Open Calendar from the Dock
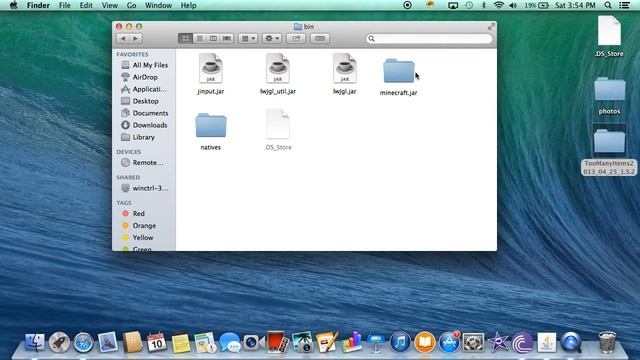The width and height of the screenshot is (640, 360). 156,342
